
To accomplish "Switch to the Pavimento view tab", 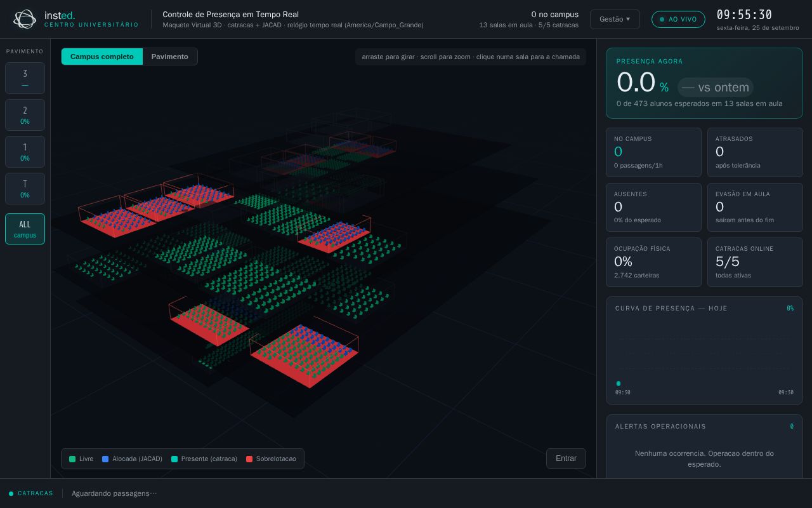I will [170, 57].
